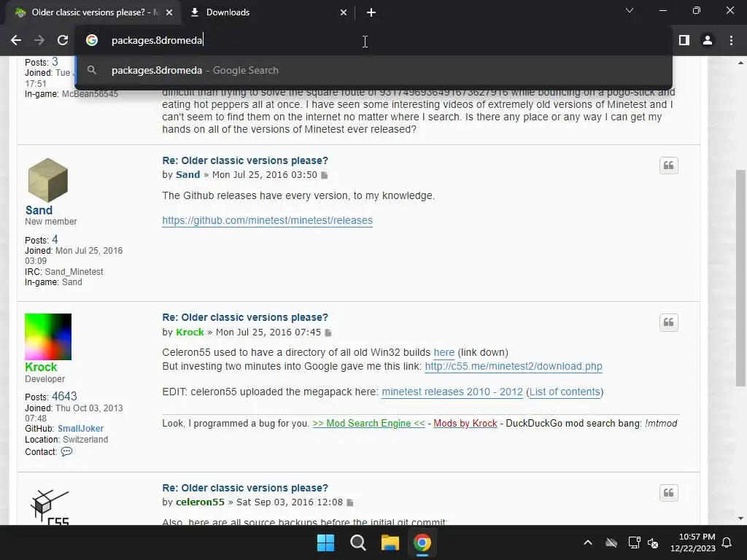Click post icon beside Sand's timestamp
747x560 pixels.
pos(325,175)
